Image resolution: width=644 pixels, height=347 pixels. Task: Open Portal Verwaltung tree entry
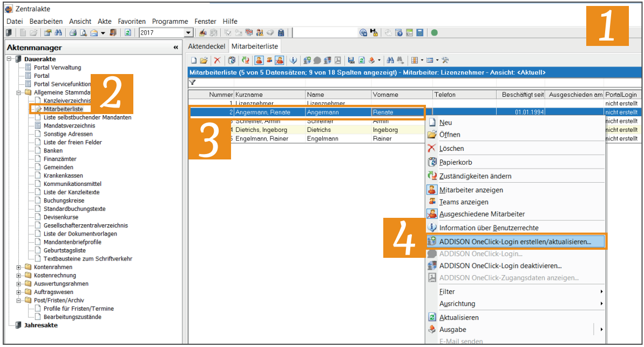tap(58, 68)
